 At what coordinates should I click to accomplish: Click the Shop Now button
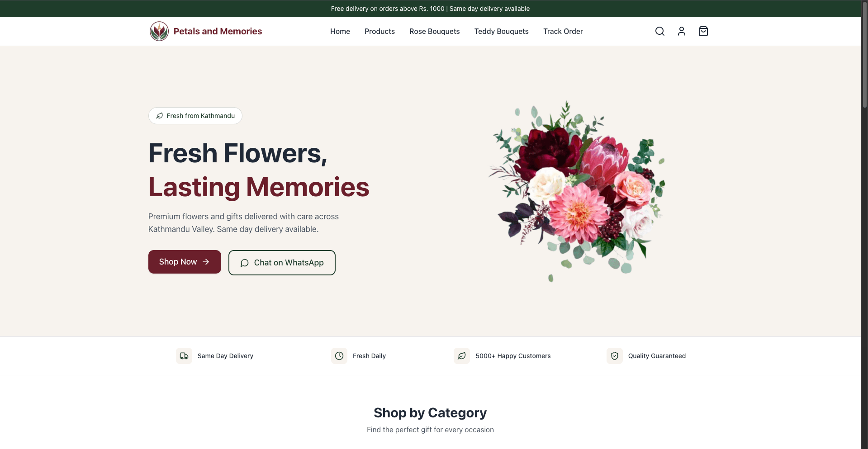click(185, 262)
